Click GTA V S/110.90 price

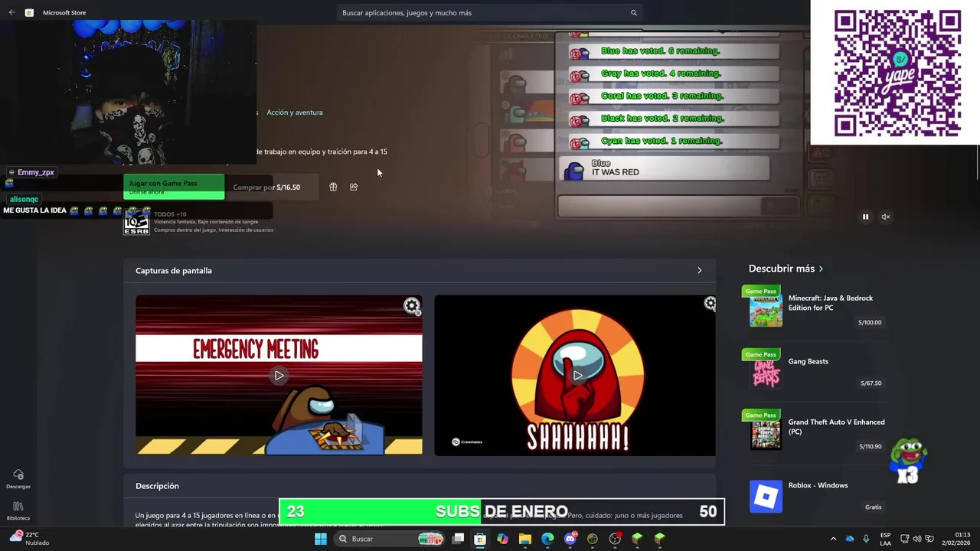point(870,446)
